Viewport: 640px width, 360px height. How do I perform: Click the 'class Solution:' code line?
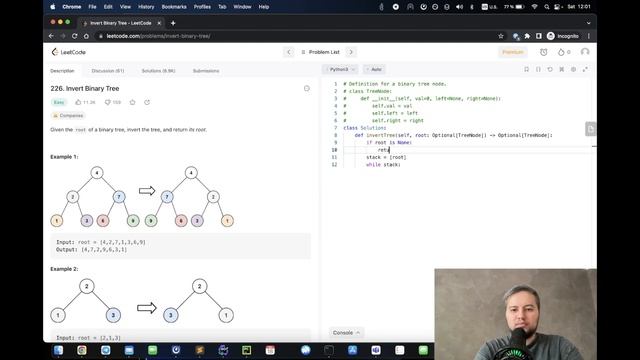point(365,128)
